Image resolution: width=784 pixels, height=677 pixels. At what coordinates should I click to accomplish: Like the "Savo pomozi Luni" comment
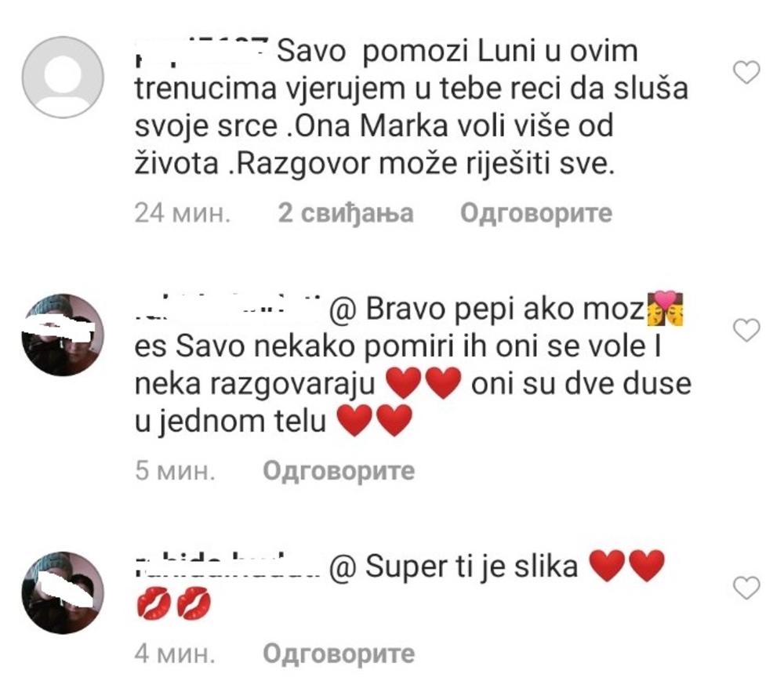[x=746, y=72]
